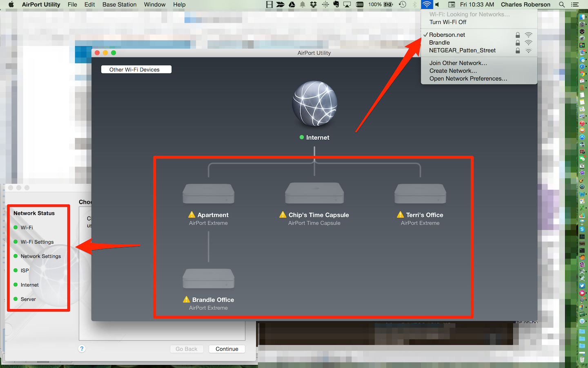
Task: Open Twitter from the Dock
Action: 582,286
